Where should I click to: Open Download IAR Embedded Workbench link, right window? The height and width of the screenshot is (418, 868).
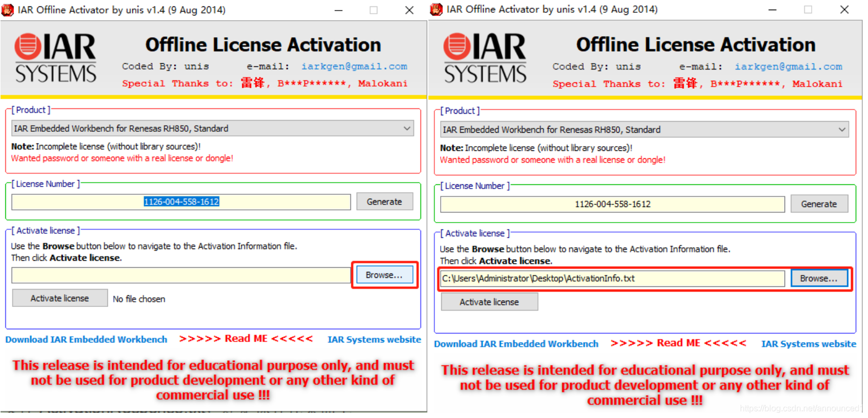point(516,344)
